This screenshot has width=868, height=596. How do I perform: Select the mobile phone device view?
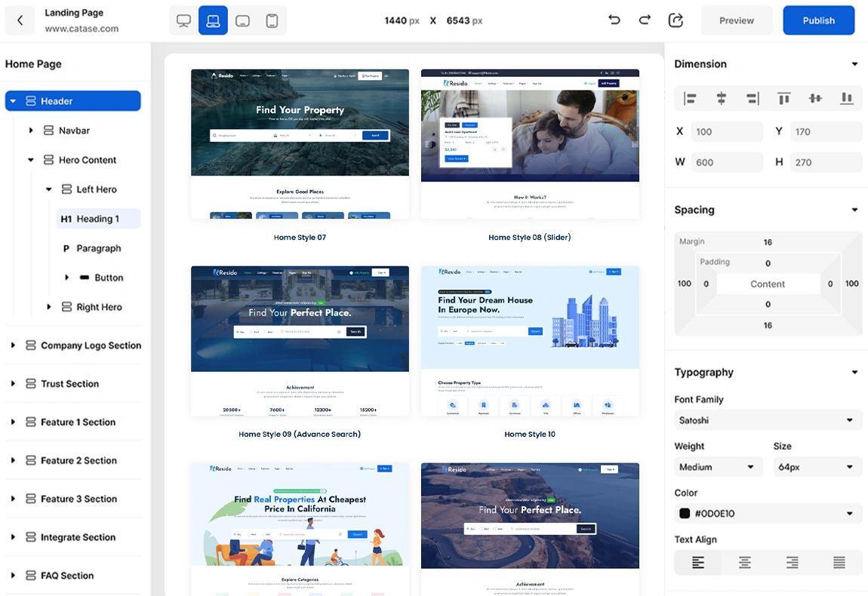pyautogui.click(x=272, y=20)
